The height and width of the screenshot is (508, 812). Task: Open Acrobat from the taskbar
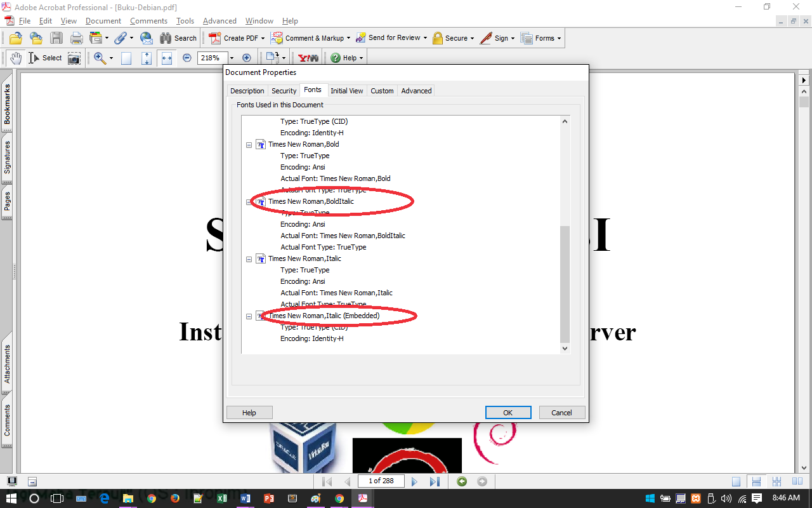pos(362,498)
